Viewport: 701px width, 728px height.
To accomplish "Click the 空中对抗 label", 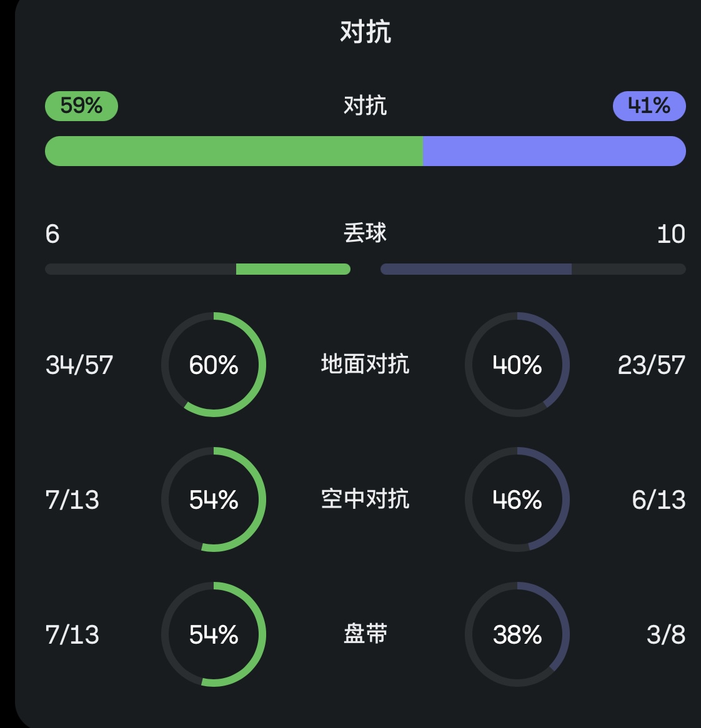I will (365, 499).
